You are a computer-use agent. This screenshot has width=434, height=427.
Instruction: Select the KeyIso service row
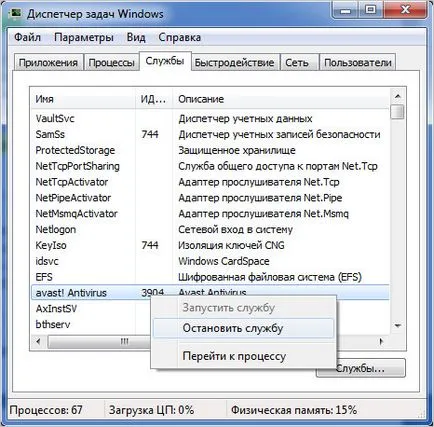[x=210, y=245]
